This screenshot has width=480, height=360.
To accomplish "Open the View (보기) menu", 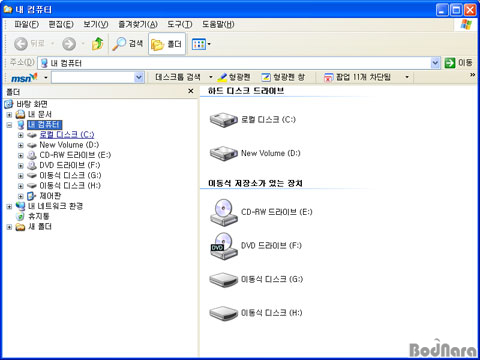I will point(96,24).
